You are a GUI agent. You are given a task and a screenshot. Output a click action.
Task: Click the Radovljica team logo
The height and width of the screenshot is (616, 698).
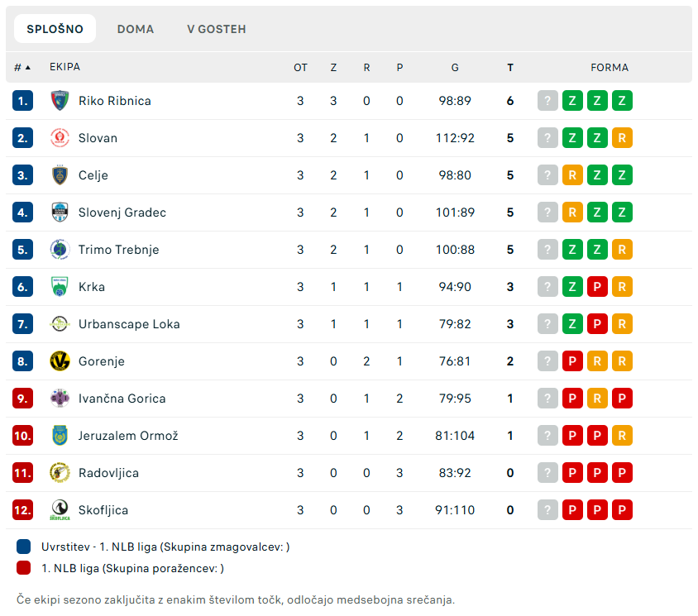pos(60,473)
